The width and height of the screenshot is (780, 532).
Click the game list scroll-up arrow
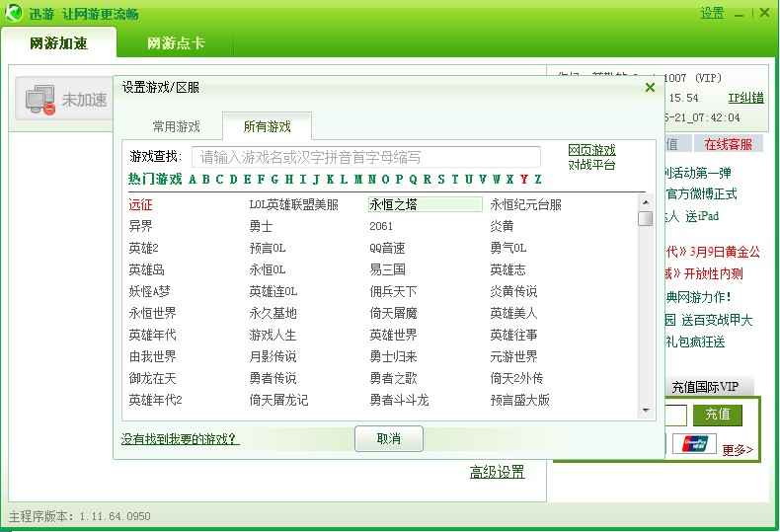[x=646, y=202]
